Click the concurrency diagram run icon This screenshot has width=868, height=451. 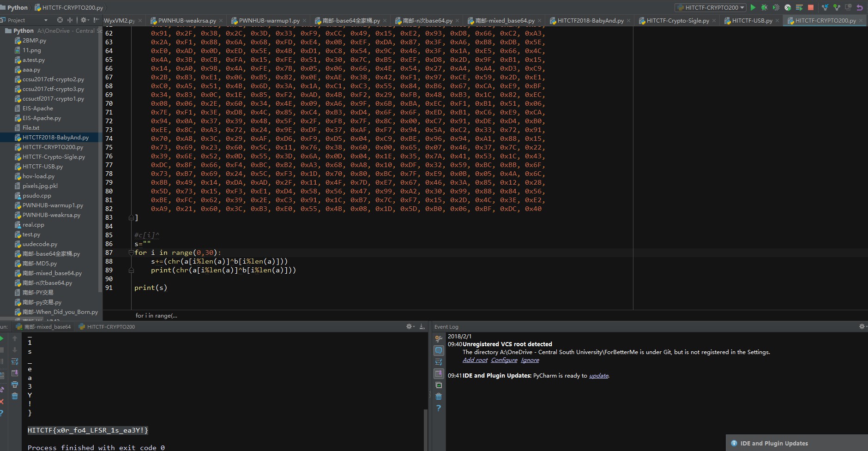(799, 7)
